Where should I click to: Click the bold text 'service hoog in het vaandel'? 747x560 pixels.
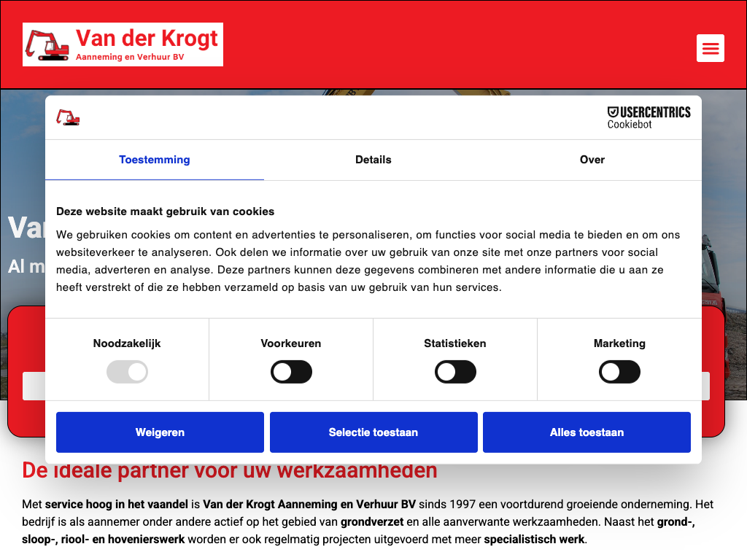tap(117, 505)
